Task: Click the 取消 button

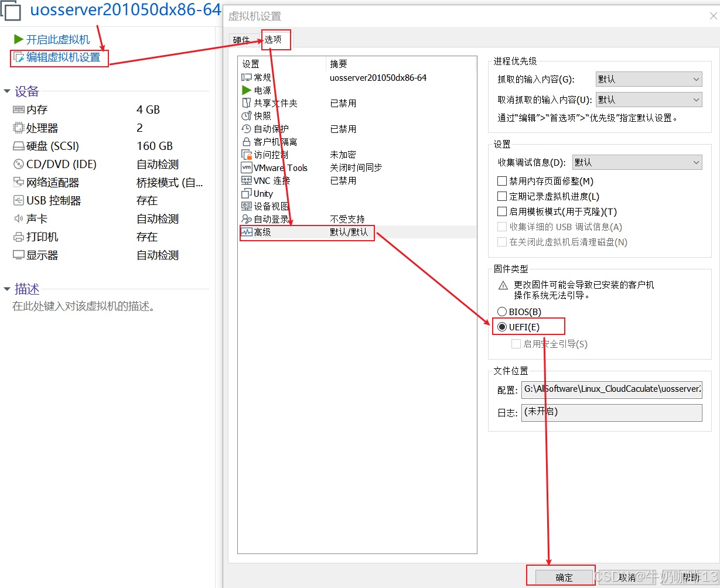Action: click(x=627, y=577)
